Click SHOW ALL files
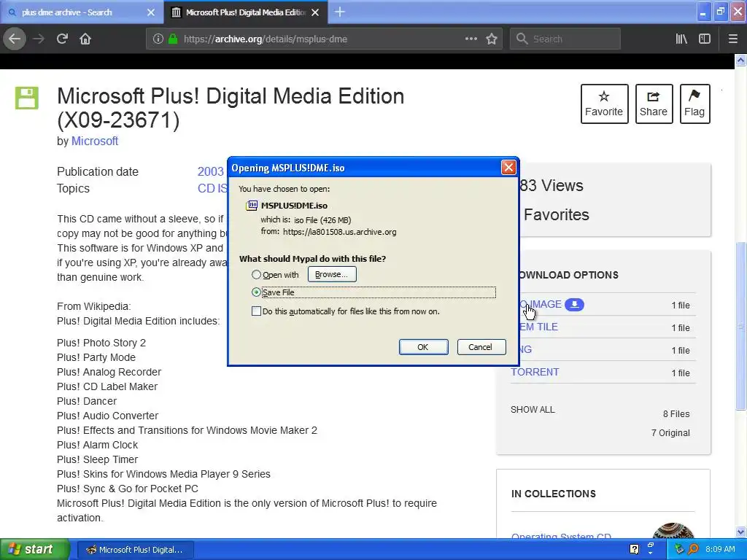 [x=533, y=410]
